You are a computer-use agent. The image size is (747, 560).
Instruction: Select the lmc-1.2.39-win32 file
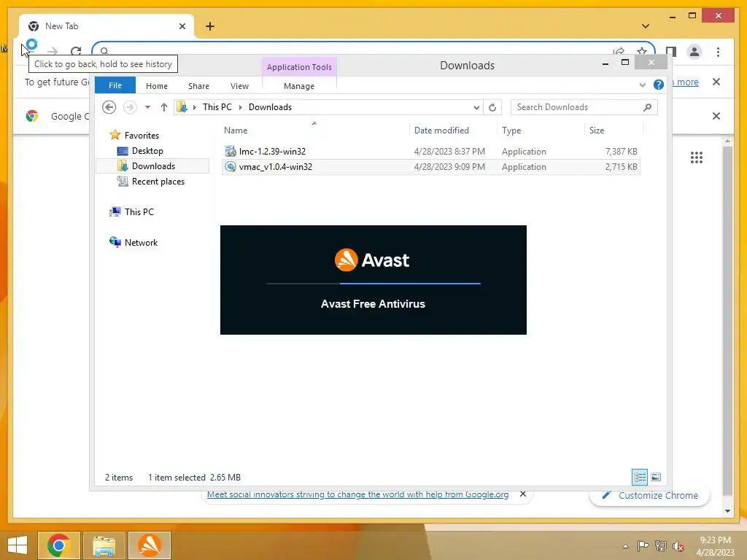(x=272, y=152)
